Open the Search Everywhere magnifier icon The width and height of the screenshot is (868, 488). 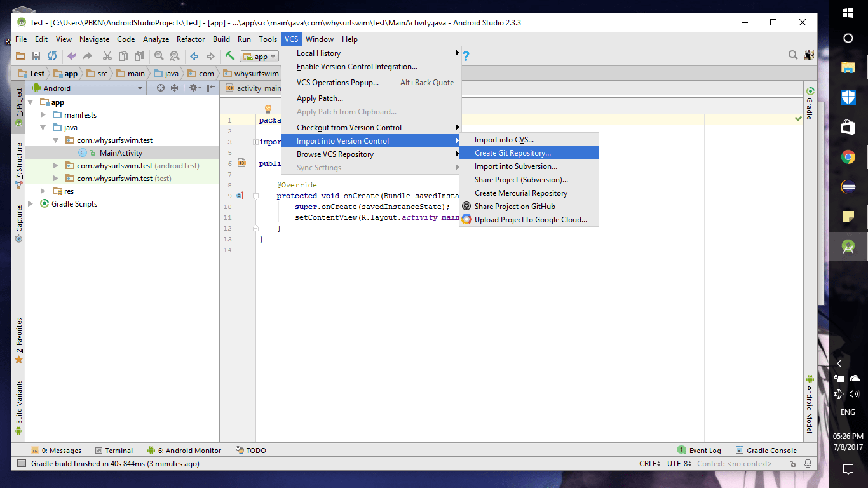point(792,55)
